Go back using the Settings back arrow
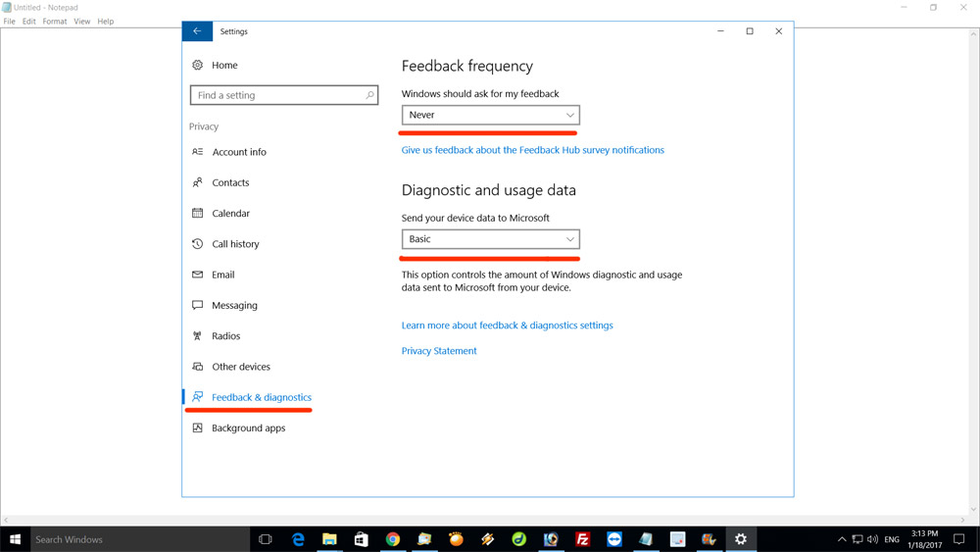The width and height of the screenshot is (980, 552). [197, 31]
